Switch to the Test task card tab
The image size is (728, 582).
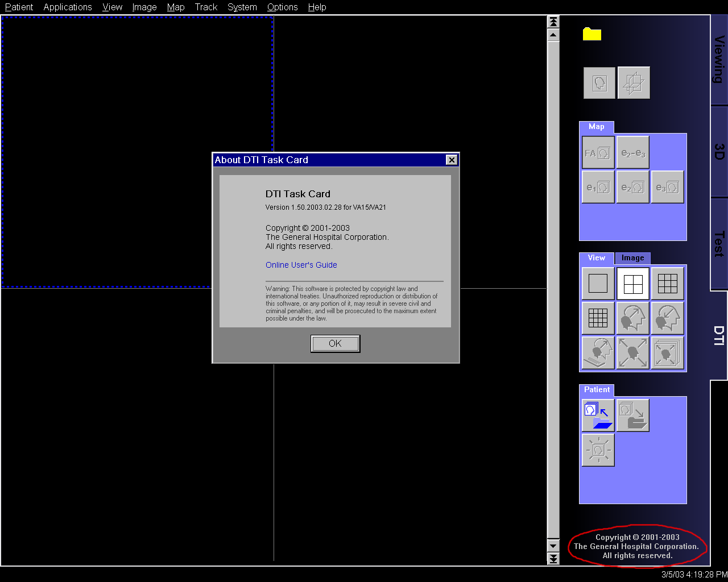(719, 244)
